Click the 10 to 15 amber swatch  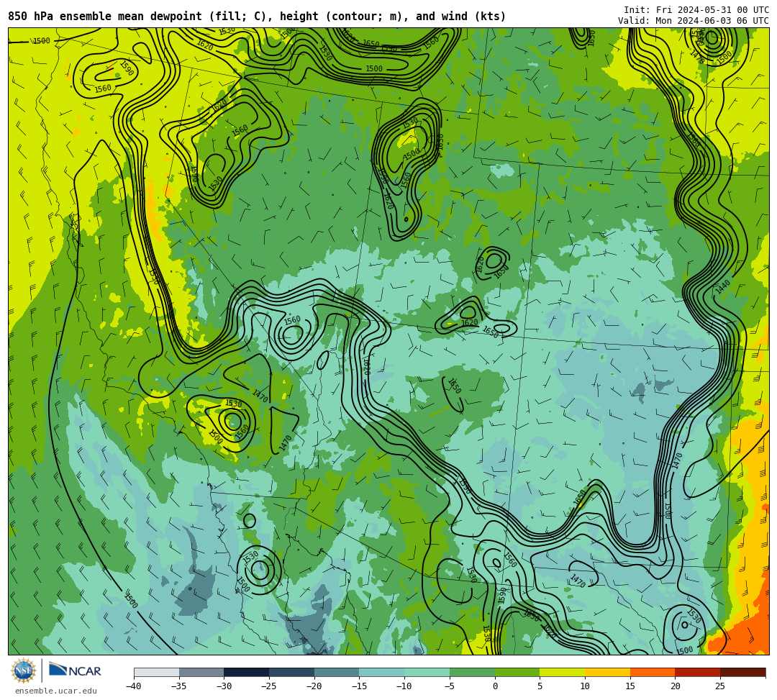coord(607,672)
